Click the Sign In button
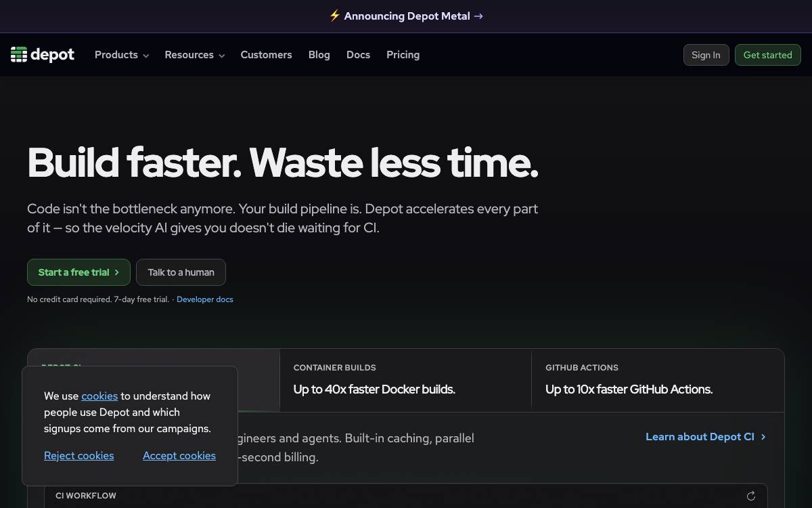The width and height of the screenshot is (812, 508). click(x=706, y=55)
